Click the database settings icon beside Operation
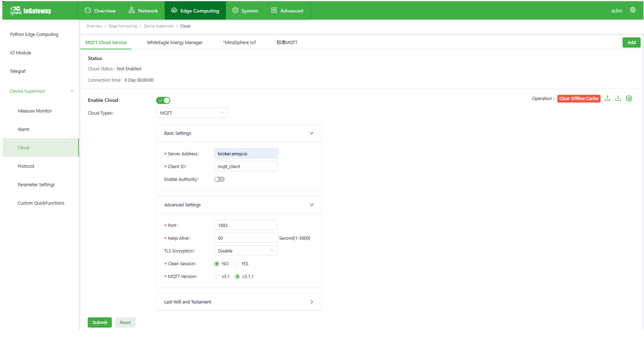This screenshot has height=338, width=644. pos(629,98)
